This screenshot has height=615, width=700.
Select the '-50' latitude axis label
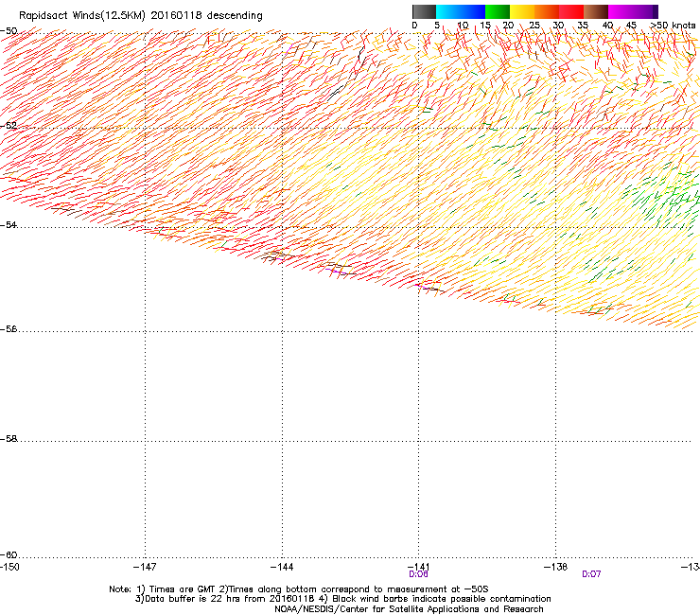click(x=9, y=31)
